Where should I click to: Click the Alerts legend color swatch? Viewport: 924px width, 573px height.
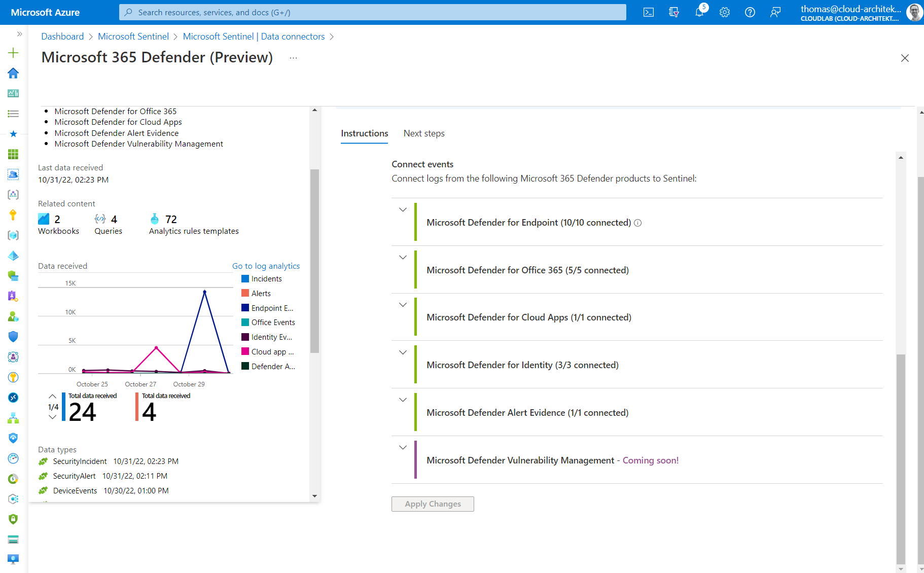[x=245, y=293]
